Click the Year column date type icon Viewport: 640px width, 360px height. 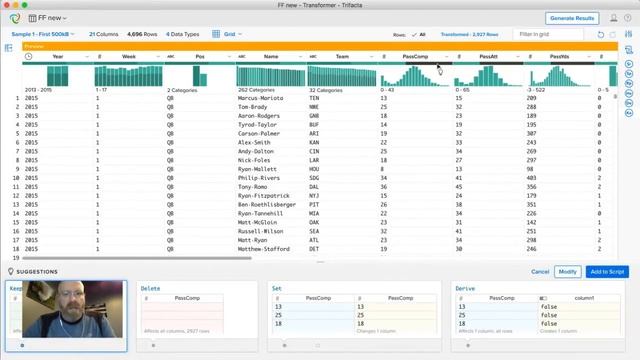pyautogui.click(x=28, y=56)
